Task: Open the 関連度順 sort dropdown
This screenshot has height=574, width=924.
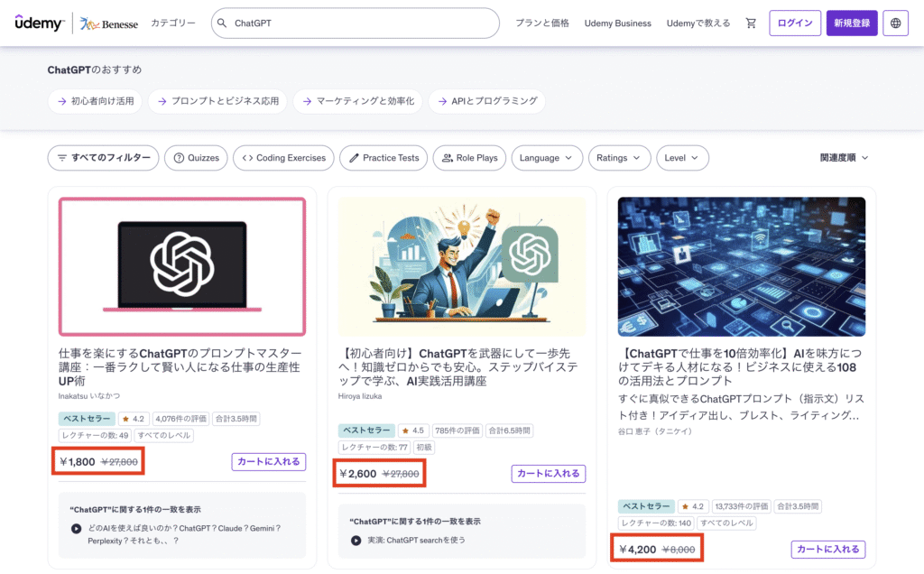Action: [844, 158]
